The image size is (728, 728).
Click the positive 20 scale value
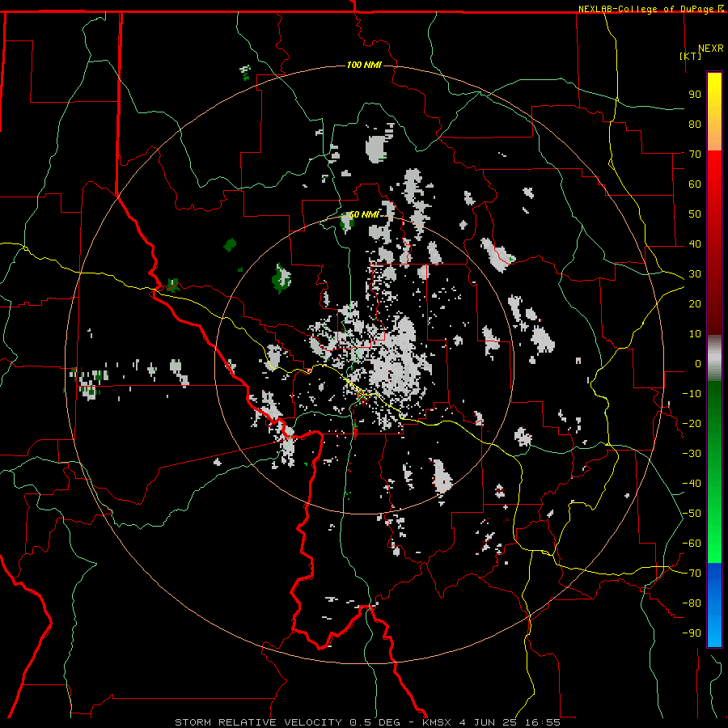pyautogui.click(x=695, y=304)
